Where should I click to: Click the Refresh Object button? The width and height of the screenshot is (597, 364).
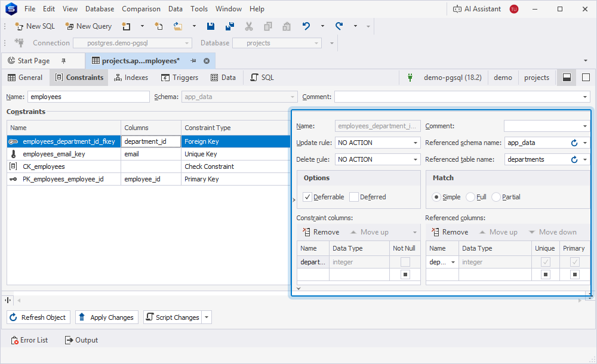tap(38, 317)
